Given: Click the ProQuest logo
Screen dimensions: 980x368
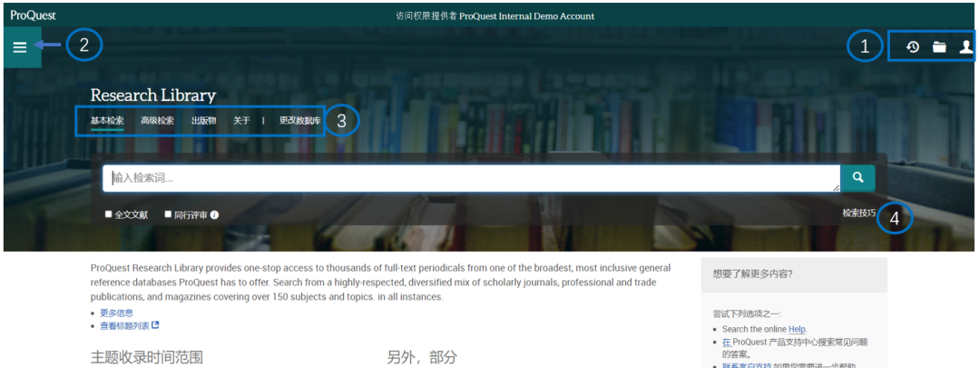Looking at the screenshot, I should tap(34, 15).
